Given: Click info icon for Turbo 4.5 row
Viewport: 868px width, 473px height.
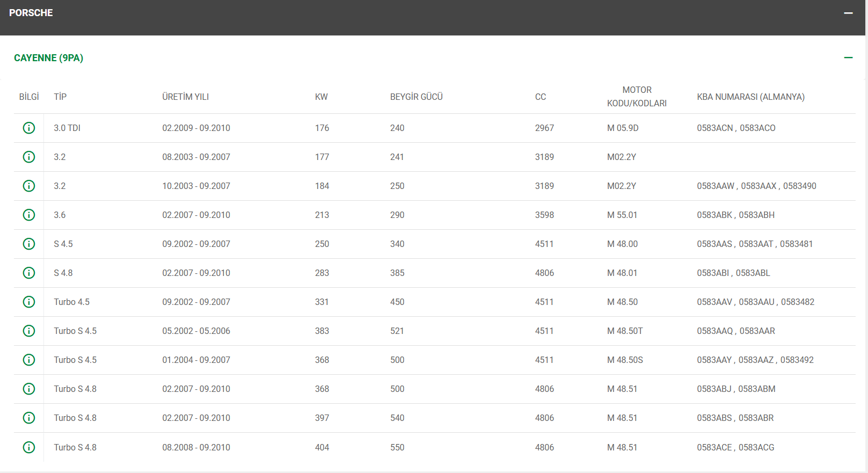Looking at the screenshot, I should click(29, 302).
